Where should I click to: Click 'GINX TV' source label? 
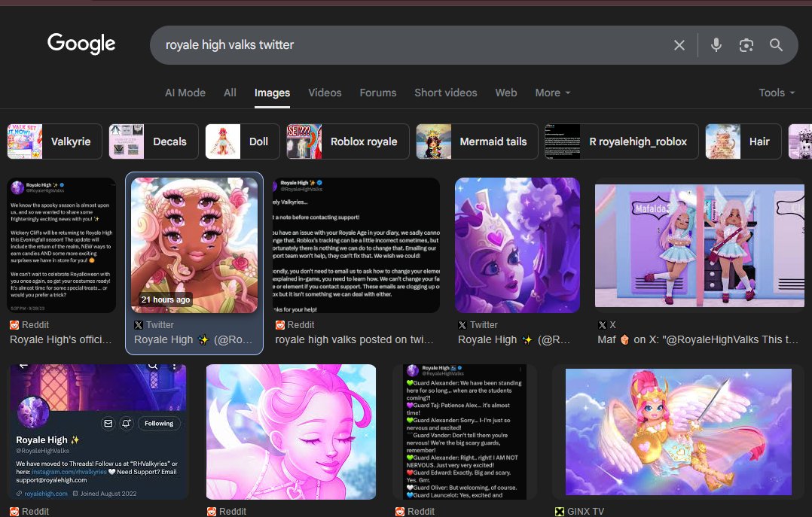[586, 511]
